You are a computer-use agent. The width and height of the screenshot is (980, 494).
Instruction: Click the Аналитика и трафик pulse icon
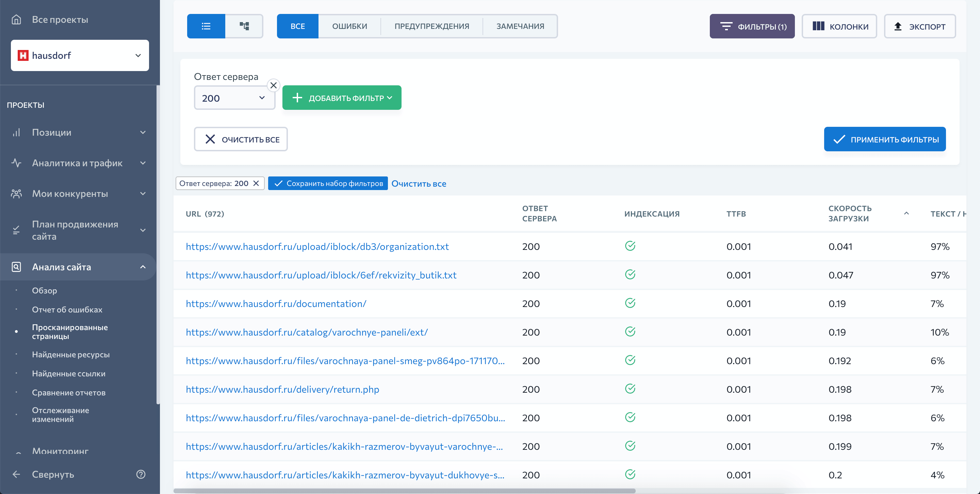16,163
